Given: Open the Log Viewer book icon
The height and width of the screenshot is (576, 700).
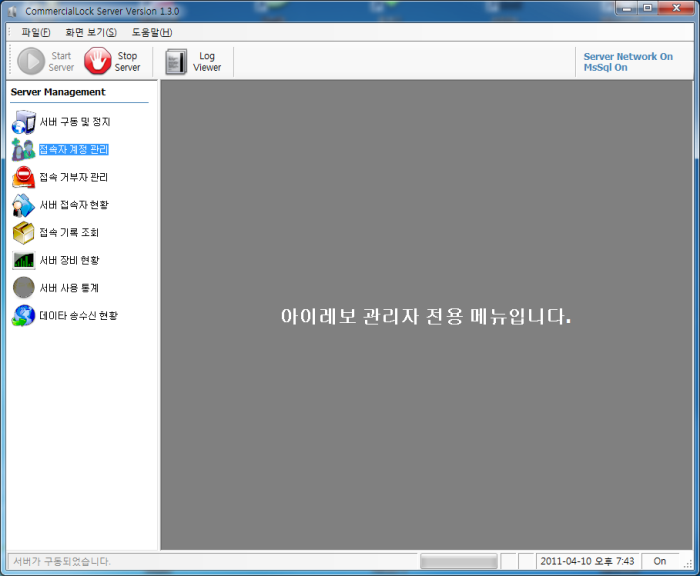Looking at the screenshot, I should tap(176, 62).
